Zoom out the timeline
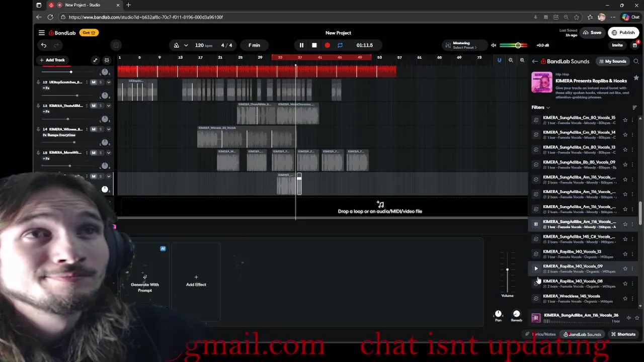 click(511, 60)
